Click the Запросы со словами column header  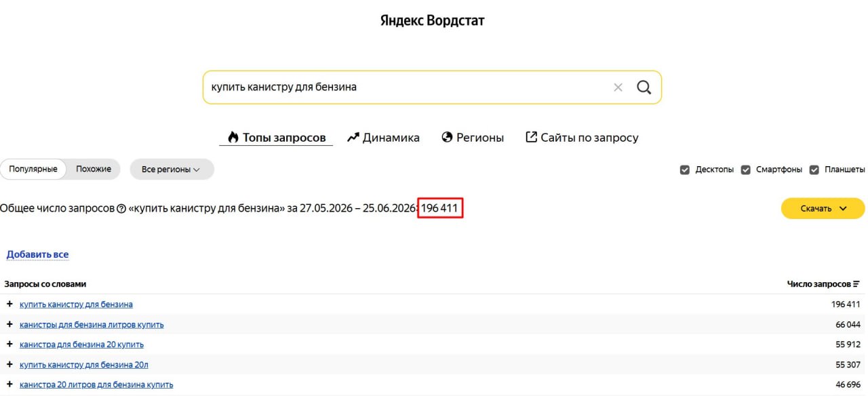click(x=45, y=284)
